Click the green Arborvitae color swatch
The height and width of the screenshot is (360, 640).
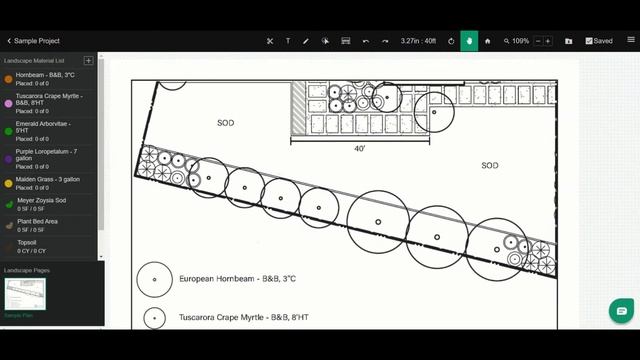(x=8, y=131)
